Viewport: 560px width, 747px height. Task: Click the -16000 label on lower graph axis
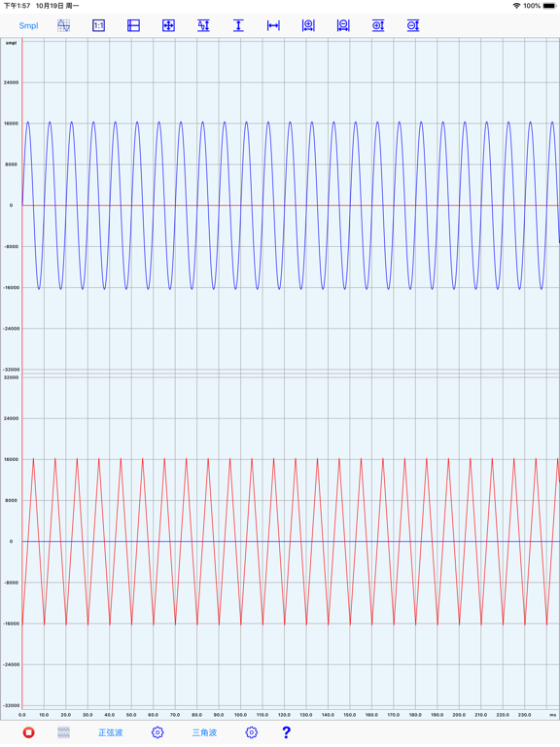[11, 623]
